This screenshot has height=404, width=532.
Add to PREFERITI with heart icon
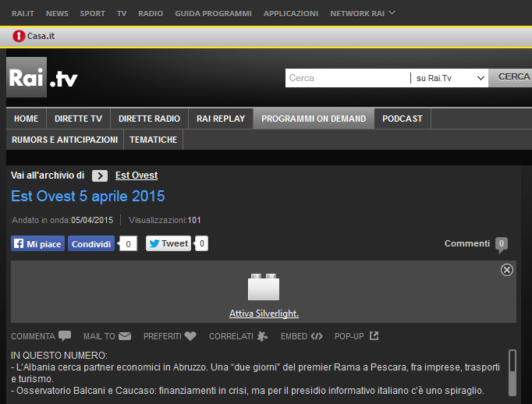[x=190, y=336]
